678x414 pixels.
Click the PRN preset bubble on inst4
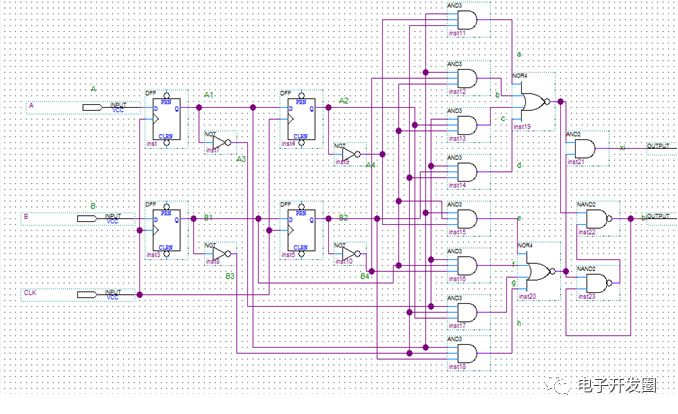coord(301,95)
